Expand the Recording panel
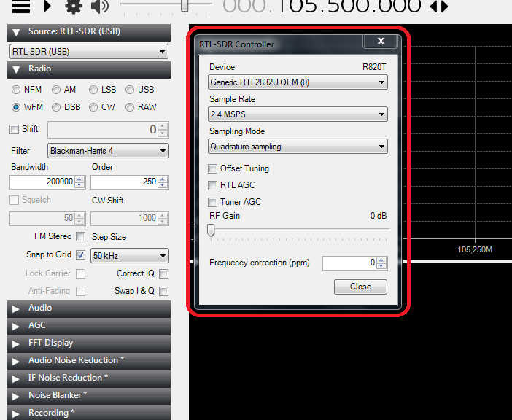Viewport: 512px width, 420px height. click(89, 413)
